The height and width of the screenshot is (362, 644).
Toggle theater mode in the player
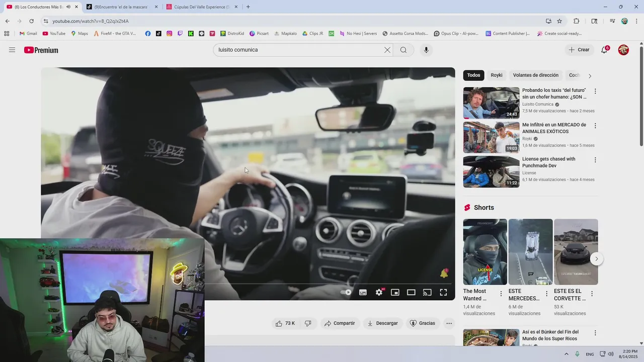click(x=411, y=292)
